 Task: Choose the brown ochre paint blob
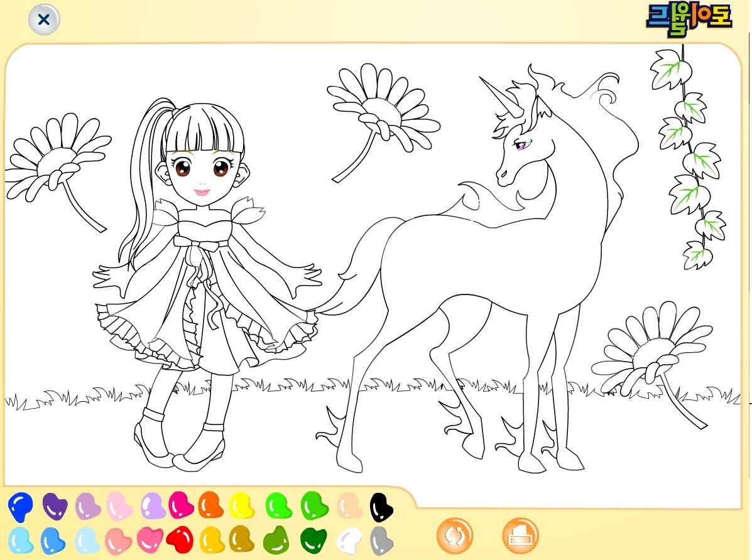(x=242, y=539)
